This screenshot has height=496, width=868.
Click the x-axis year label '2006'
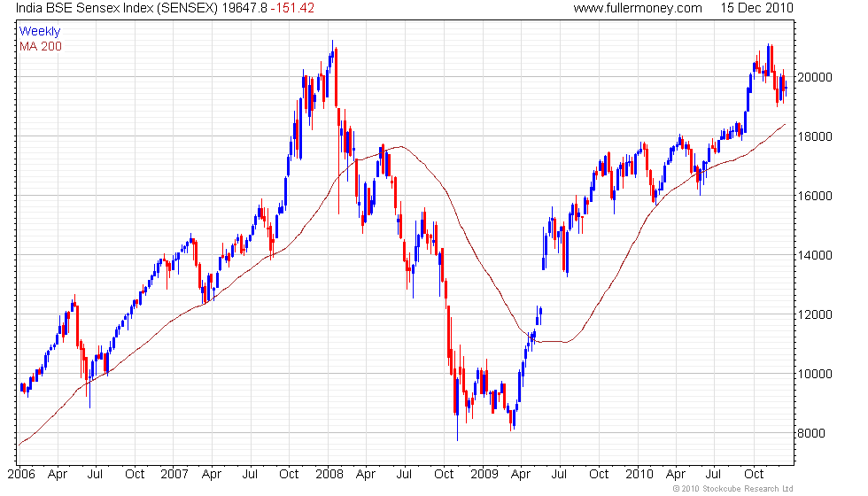click(x=21, y=475)
